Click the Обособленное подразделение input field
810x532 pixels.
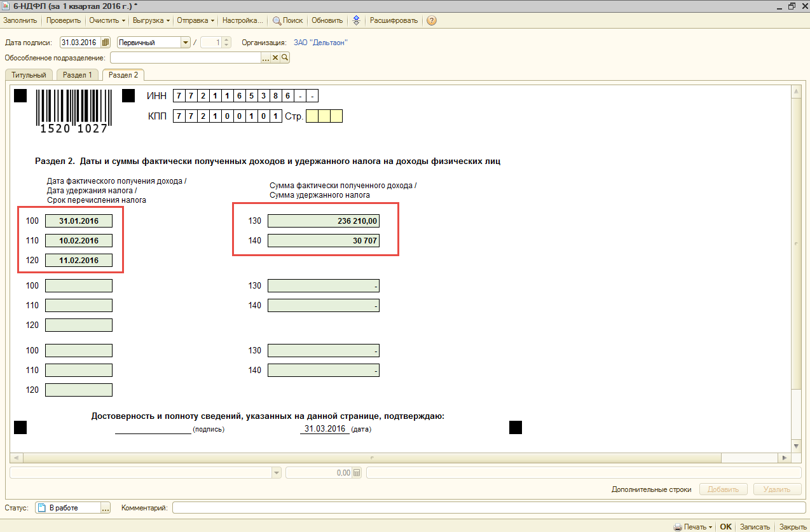pos(185,58)
